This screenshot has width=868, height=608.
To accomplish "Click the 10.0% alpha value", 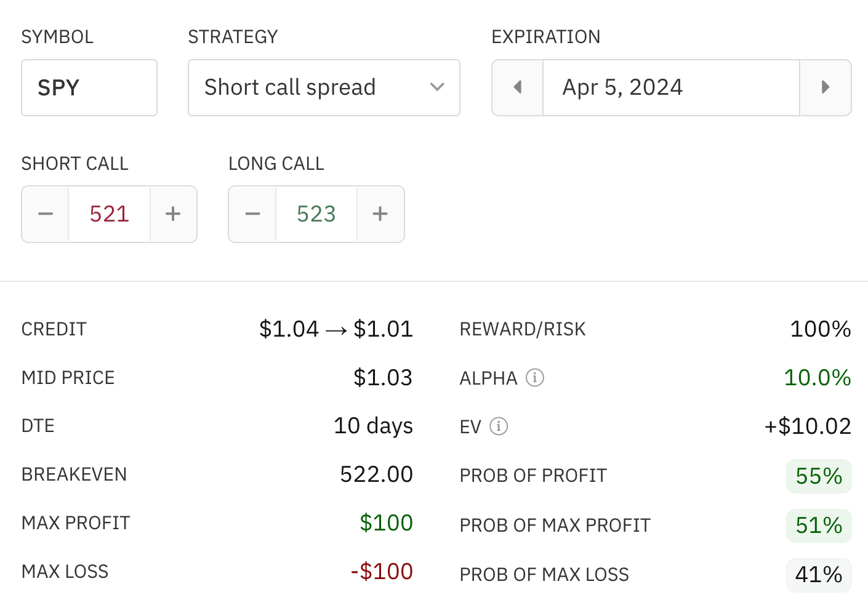I will [817, 378].
